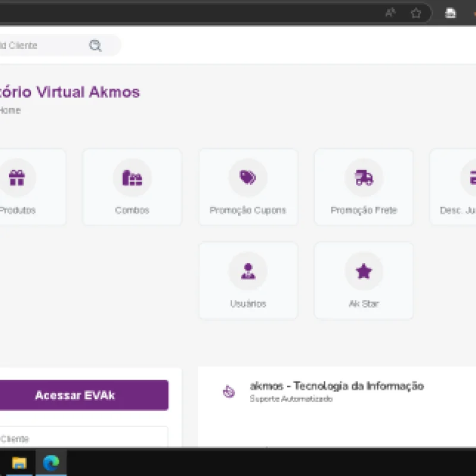
Task: Click the printer-shaped browser toolbar icon
Action: pos(451,13)
